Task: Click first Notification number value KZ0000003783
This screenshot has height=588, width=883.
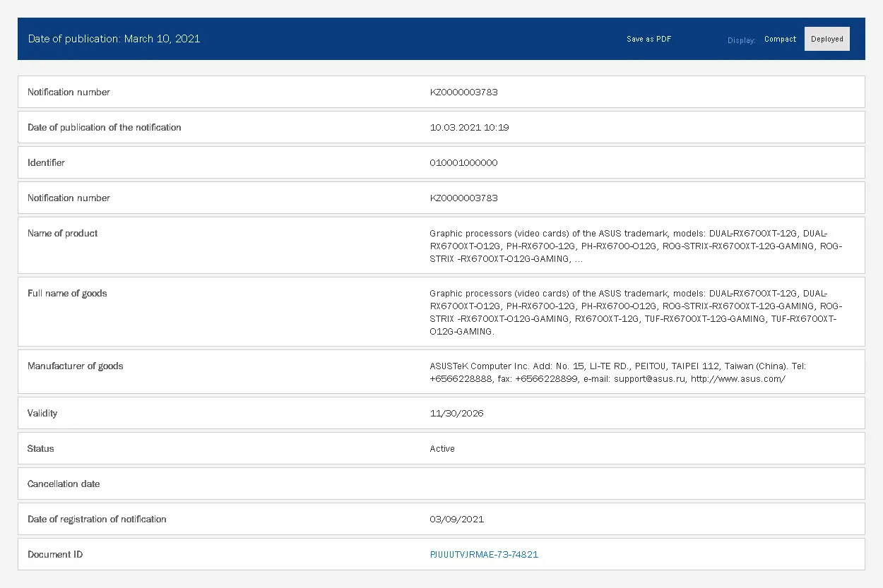Action: pos(463,92)
